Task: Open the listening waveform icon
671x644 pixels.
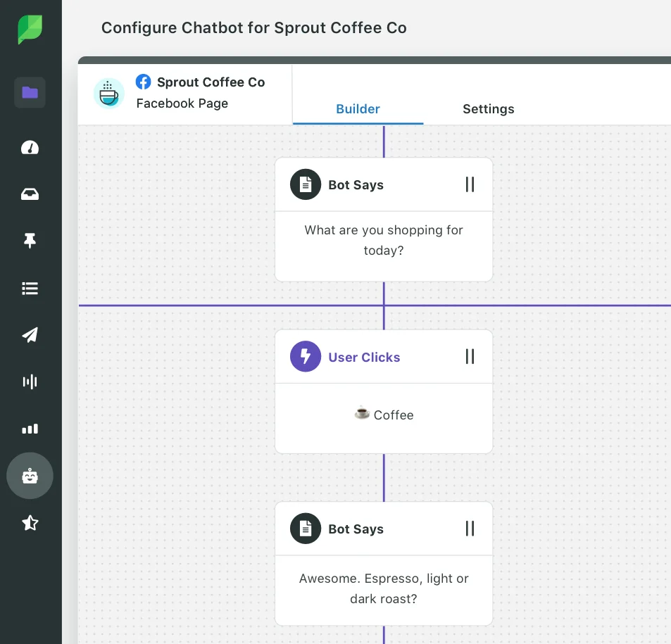Action: coord(30,381)
